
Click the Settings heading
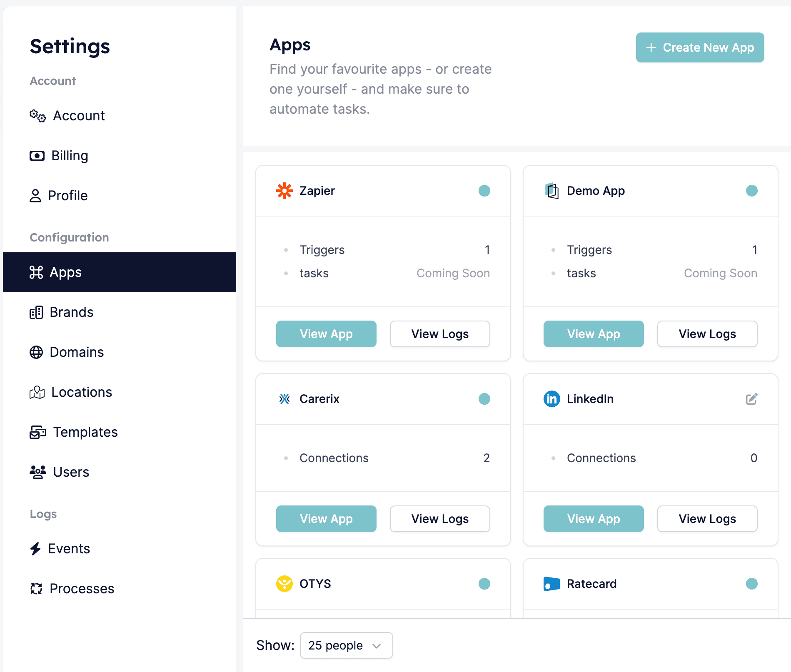[x=70, y=46]
